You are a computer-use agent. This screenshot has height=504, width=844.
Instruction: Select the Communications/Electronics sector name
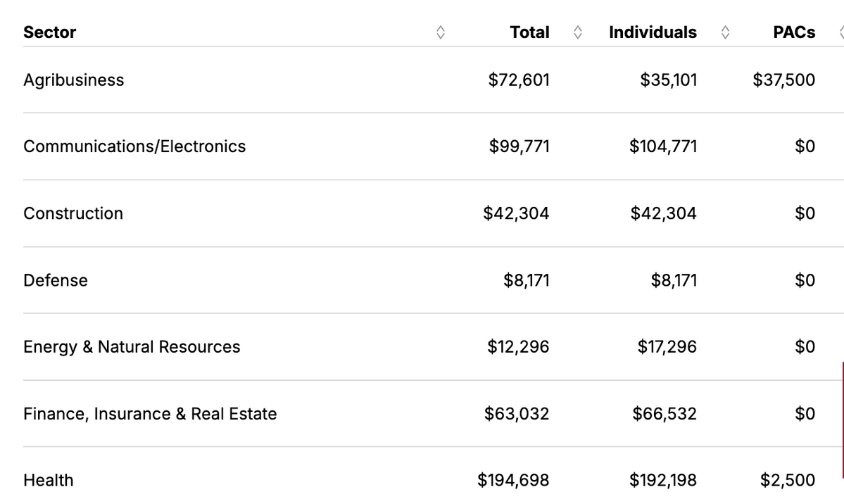[134, 146]
